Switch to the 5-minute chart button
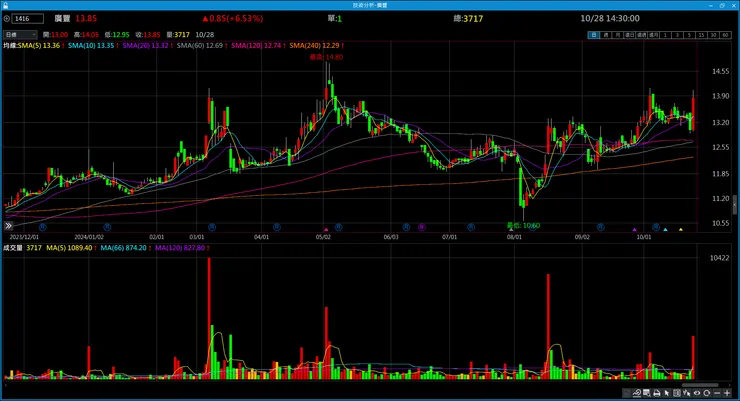This screenshot has height=401, width=740. click(x=690, y=35)
